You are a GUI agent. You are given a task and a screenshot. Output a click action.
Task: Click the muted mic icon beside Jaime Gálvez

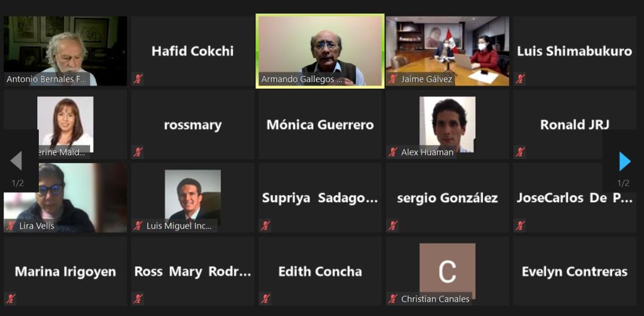393,79
